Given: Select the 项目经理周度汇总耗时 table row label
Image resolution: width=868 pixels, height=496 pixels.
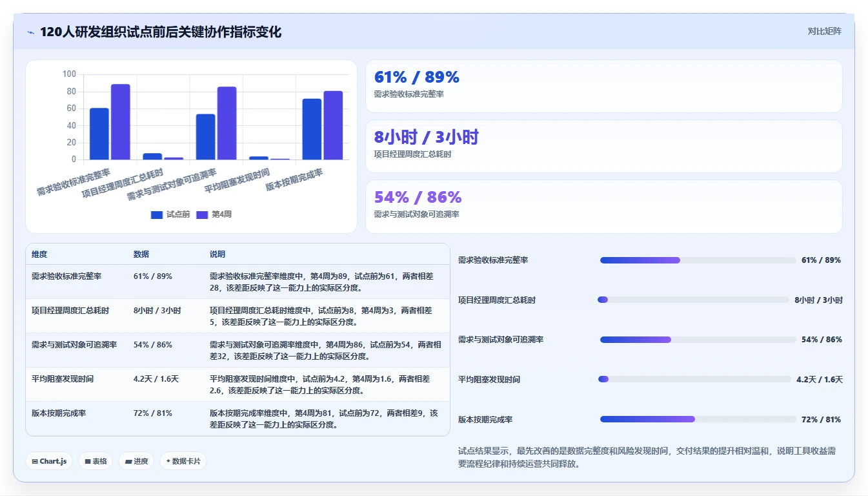Looking at the screenshot, I should coord(70,311).
